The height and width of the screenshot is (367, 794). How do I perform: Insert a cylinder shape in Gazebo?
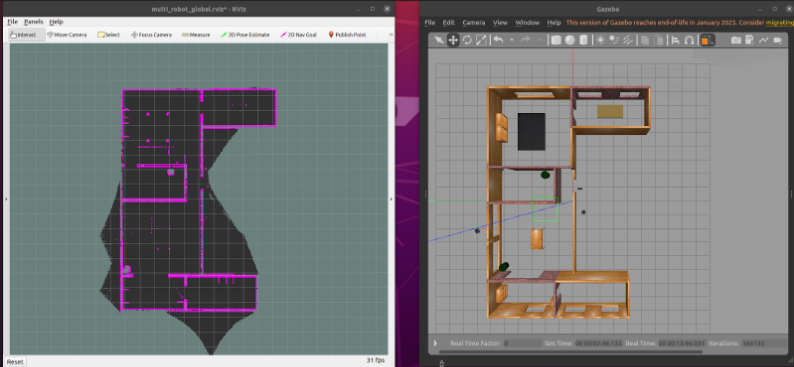point(583,40)
